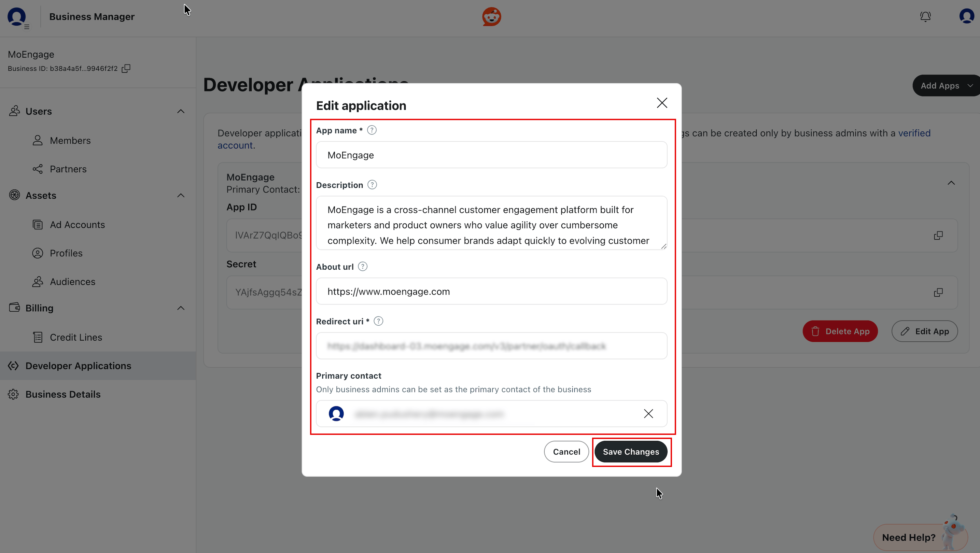Focus the App name field
The width and height of the screenshot is (980, 553).
491,155
